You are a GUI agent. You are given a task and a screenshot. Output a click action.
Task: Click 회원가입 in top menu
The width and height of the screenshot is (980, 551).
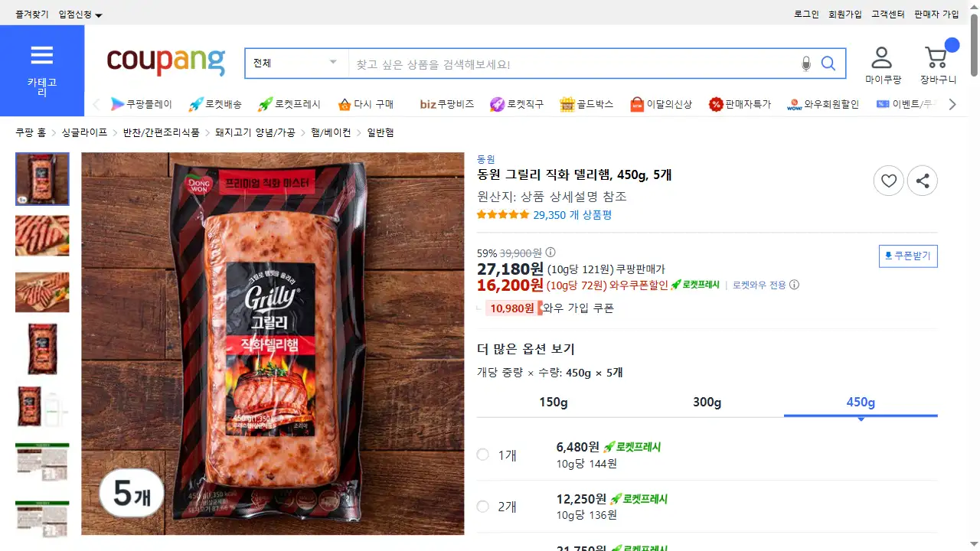click(845, 15)
